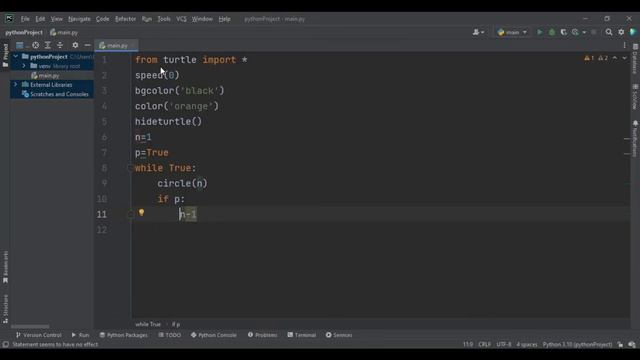The height and width of the screenshot is (360, 640).
Task: Expand External Libraries node
Action: 16,84
